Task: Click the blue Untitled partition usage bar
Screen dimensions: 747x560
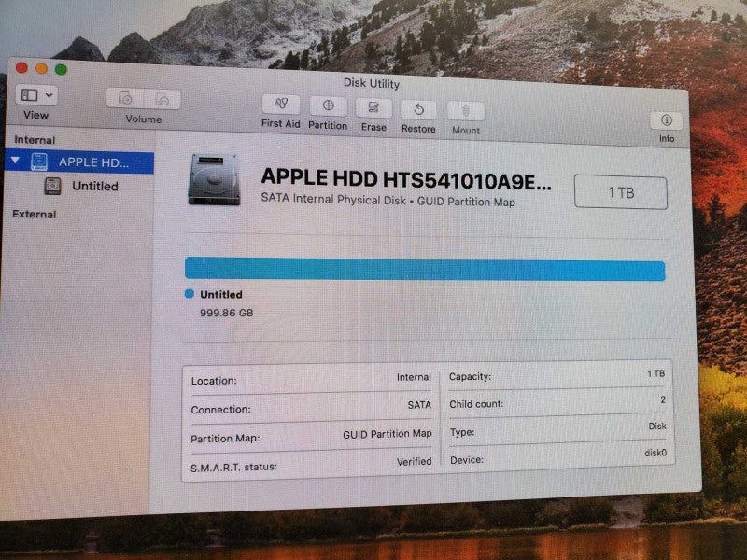Action: click(x=425, y=269)
